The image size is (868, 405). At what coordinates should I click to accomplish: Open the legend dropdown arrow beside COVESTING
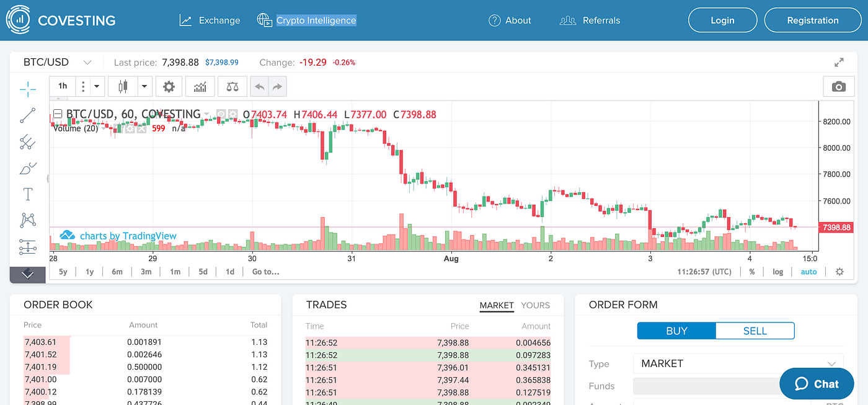pos(208,115)
